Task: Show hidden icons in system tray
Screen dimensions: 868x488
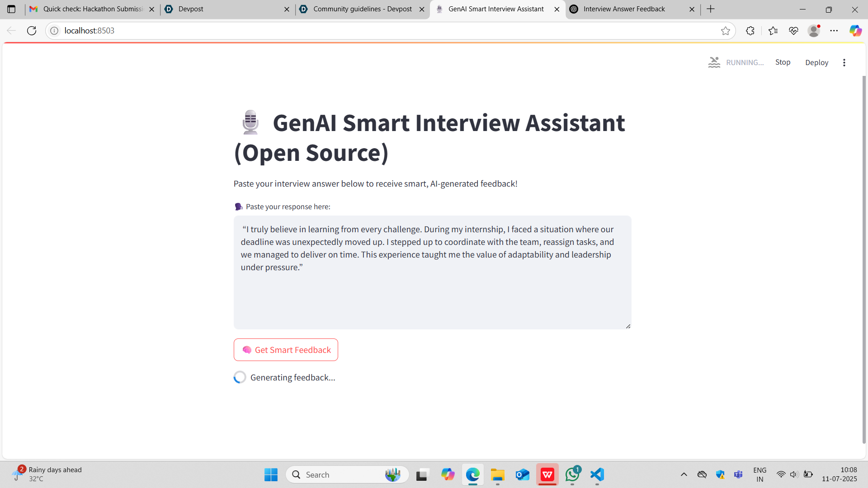Action: [684, 474]
